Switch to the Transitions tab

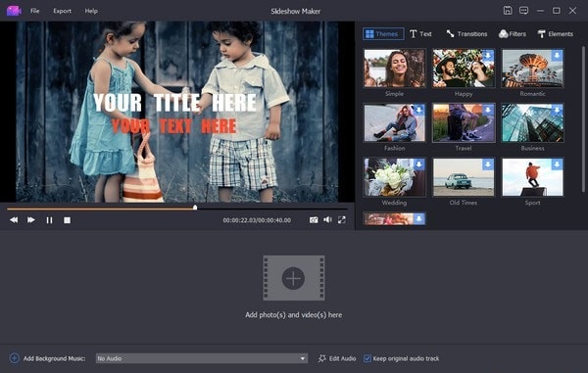pyautogui.click(x=466, y=33)
